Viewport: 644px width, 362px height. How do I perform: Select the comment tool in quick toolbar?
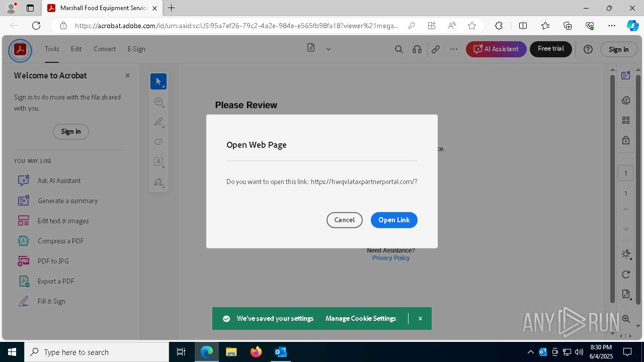pyautogui.click(x=158, y=102)
